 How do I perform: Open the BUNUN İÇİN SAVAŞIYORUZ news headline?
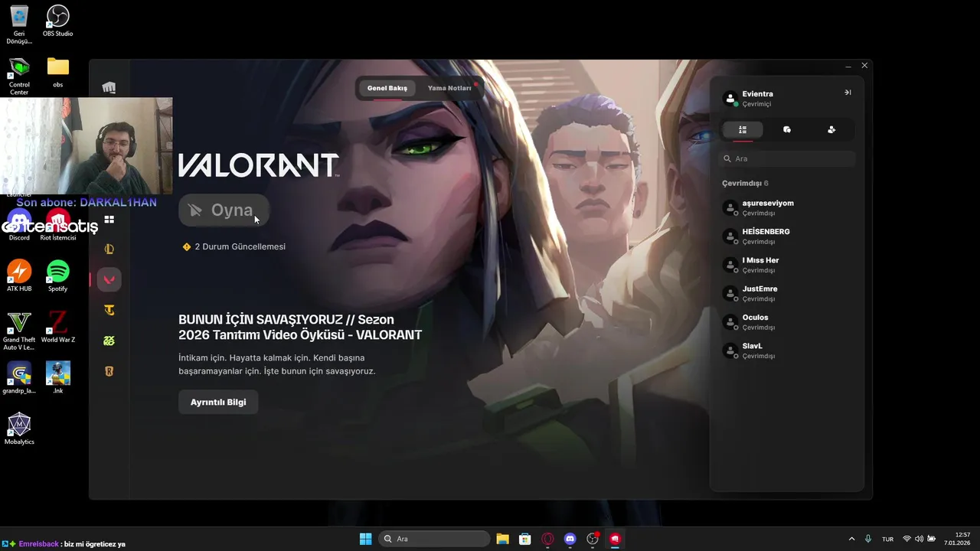point(300,327)
